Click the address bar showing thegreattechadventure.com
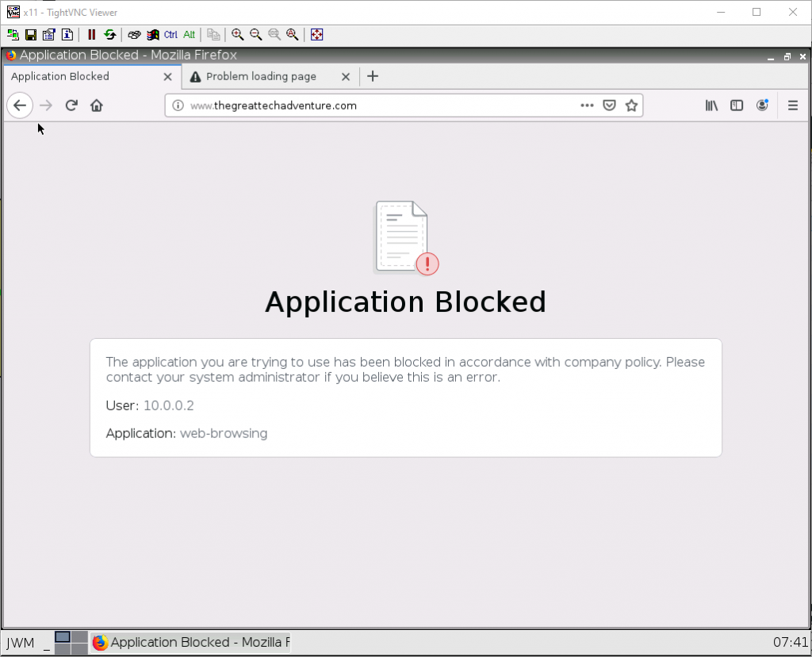The width and height of the screenshot is (812, 657). [x=357, y=105]
